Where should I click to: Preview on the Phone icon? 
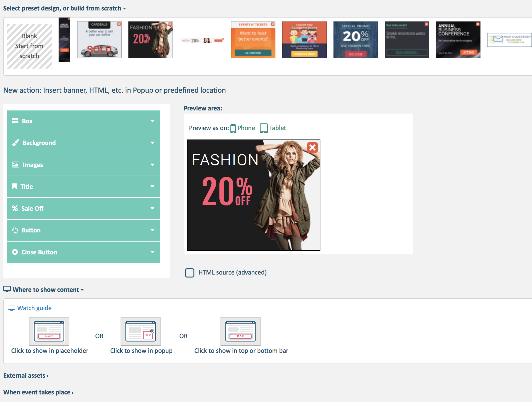pyautogui.click(x=233, y=128)
